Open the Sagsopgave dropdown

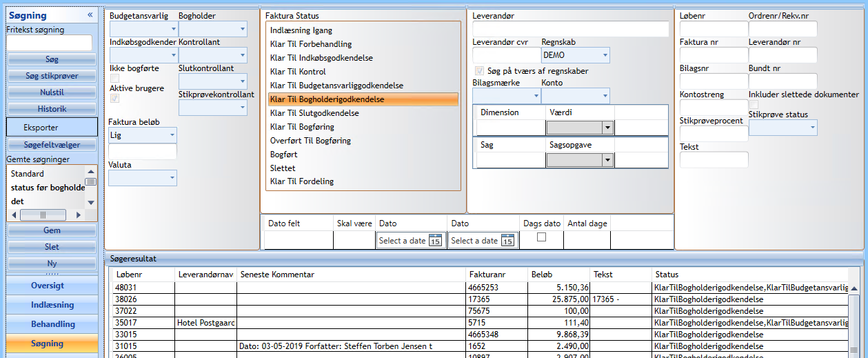click(x=579, y=159)
